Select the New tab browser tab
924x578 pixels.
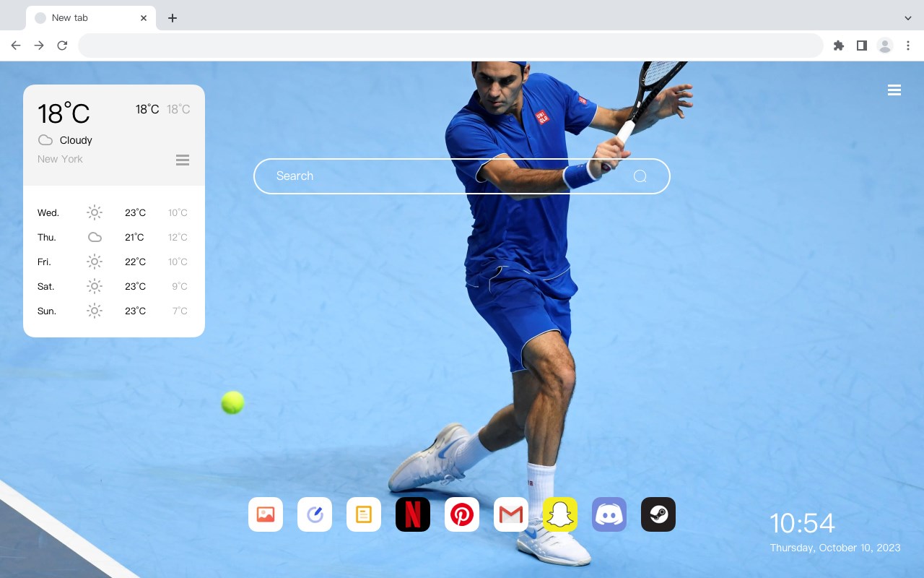[x=91, y=18]
